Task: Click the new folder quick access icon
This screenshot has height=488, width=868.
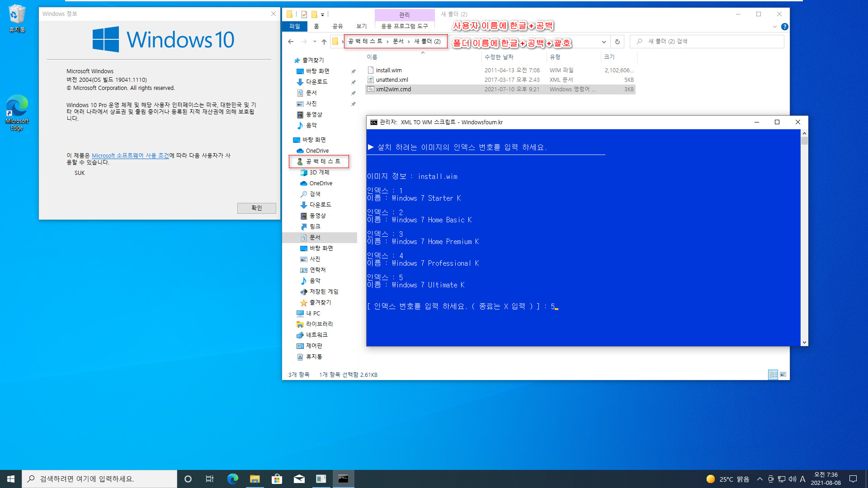Action: click(314, 14)
